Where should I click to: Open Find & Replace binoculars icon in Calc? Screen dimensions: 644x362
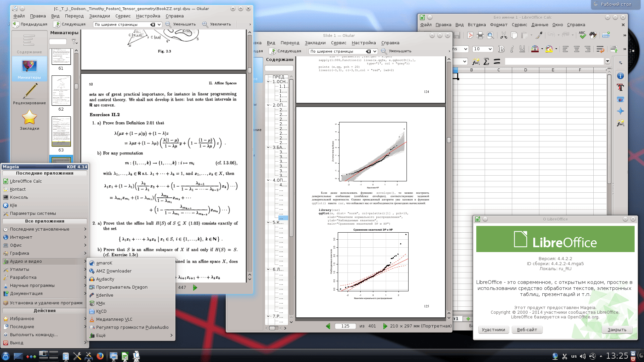tap(593, 35)
